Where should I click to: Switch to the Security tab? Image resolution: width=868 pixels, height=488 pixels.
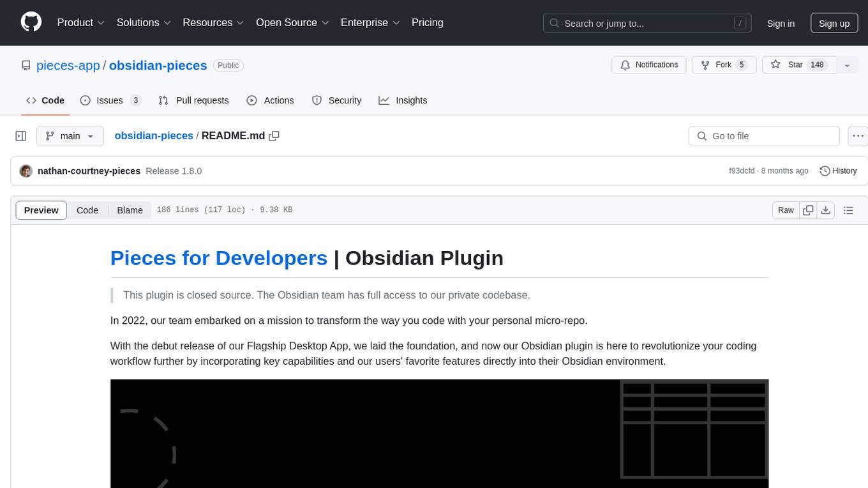pos(336,100)
